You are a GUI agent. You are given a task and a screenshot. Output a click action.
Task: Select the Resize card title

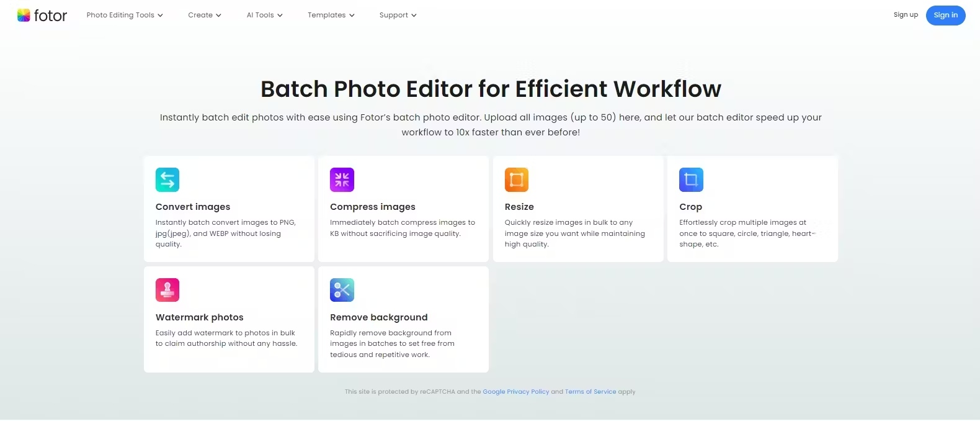coord(519,207)
